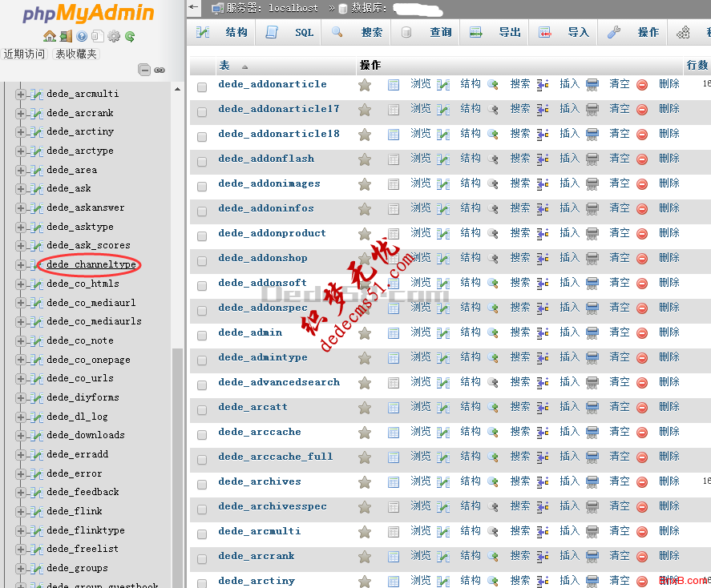Open the 近期访问 recent tables button
This screenshot has width=711, height=588.
point(24,54)
